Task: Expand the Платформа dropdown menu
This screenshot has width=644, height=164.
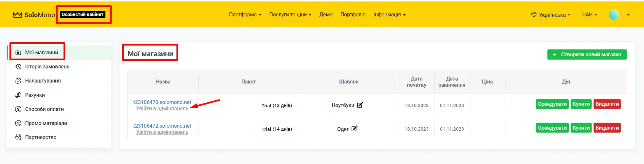Action: point(245,15)
